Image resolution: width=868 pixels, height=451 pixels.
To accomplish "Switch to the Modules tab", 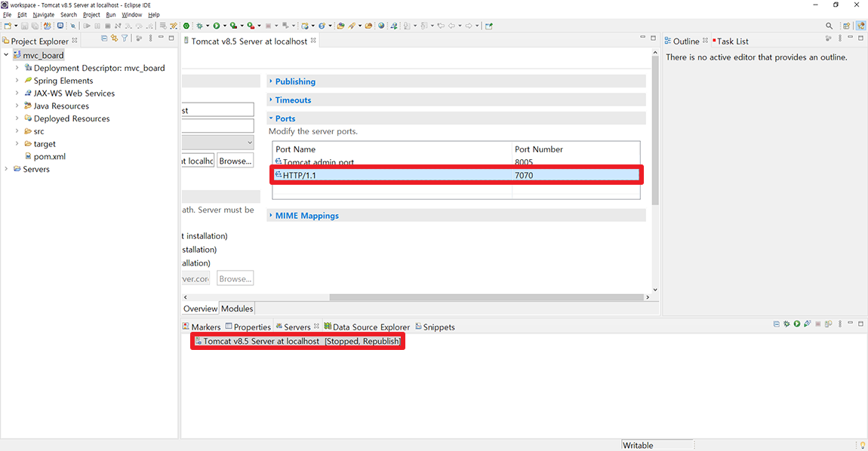I will (x=237, y=308).
